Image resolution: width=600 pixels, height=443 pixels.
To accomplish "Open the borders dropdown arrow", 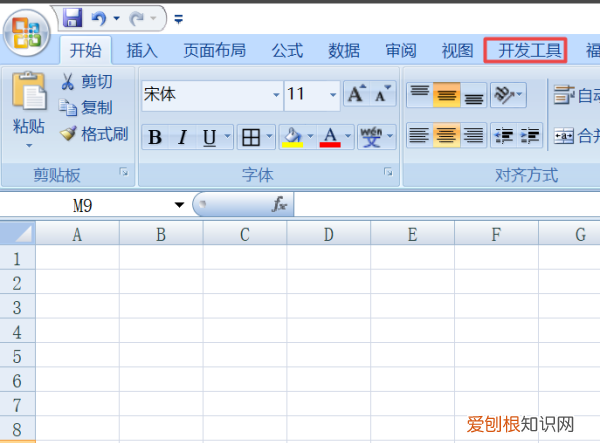I will pos(269,136).
